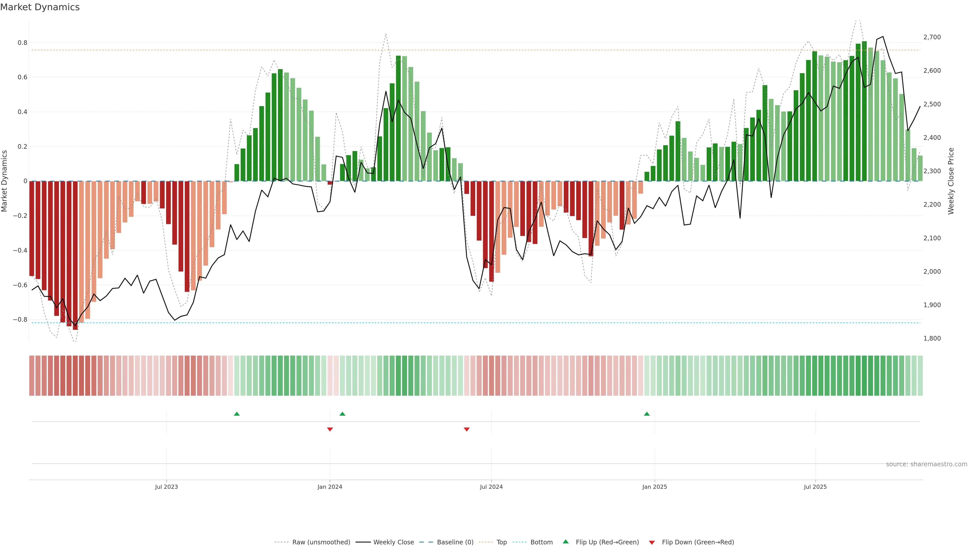Click the Jul 2025 x-axis label
This screenshot has width=980, height=551.
[815, 487]
